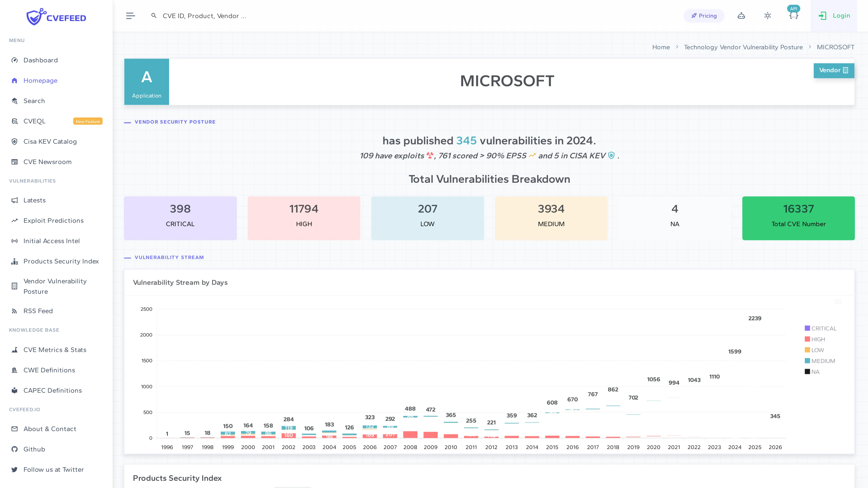Select the green Total CVE Number card
The height and width of the screenshot is (488, 868).
(798, 218)
